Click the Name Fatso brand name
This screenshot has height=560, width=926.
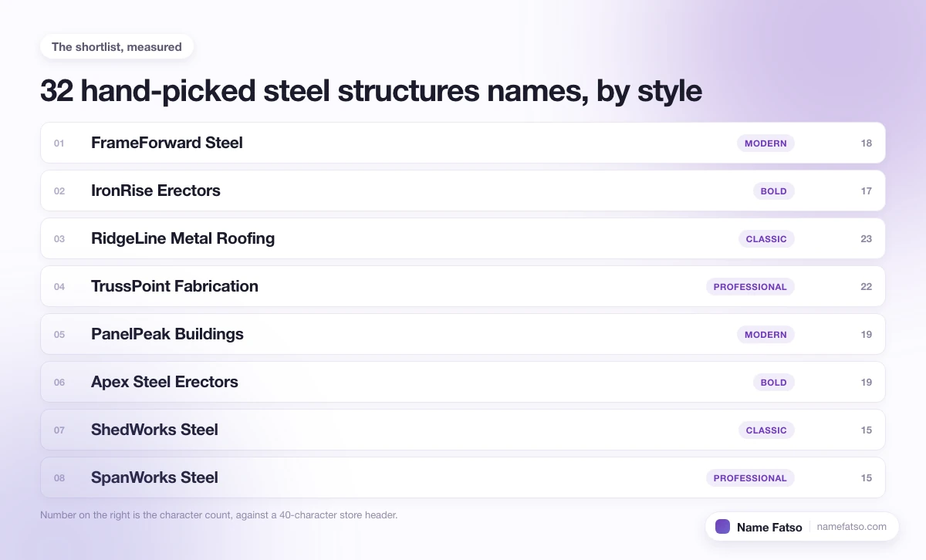769,528
